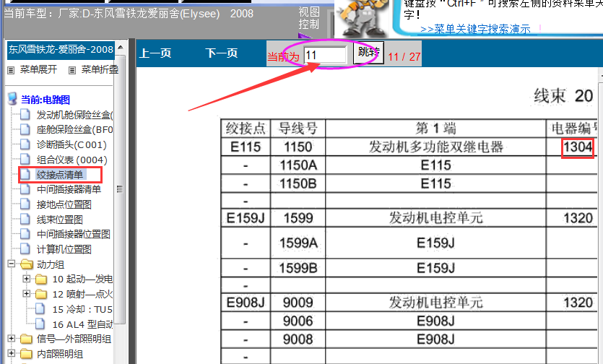Click table cell E159J in 绞接点 column
This screenshot has width=603, height=364.
(246, 218)
